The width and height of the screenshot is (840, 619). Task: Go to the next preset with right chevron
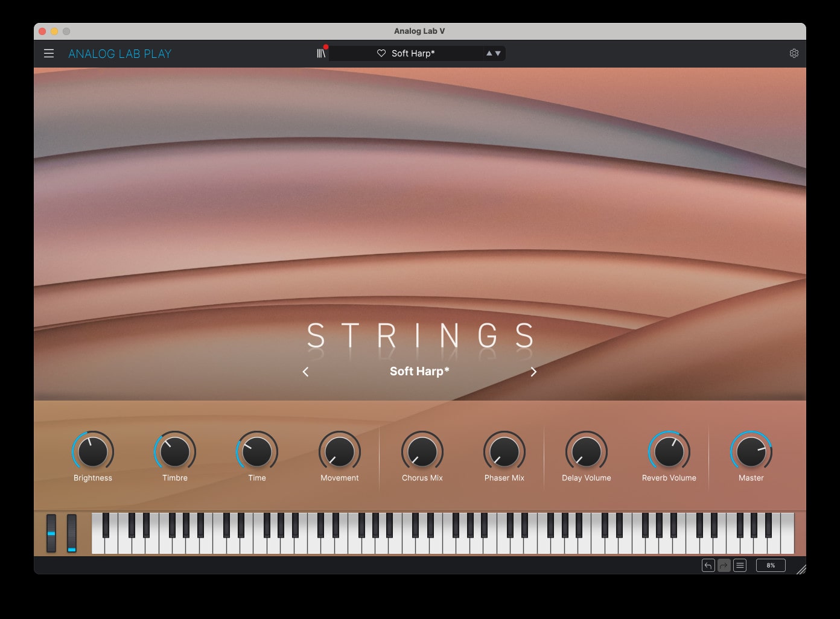[533, 372]
